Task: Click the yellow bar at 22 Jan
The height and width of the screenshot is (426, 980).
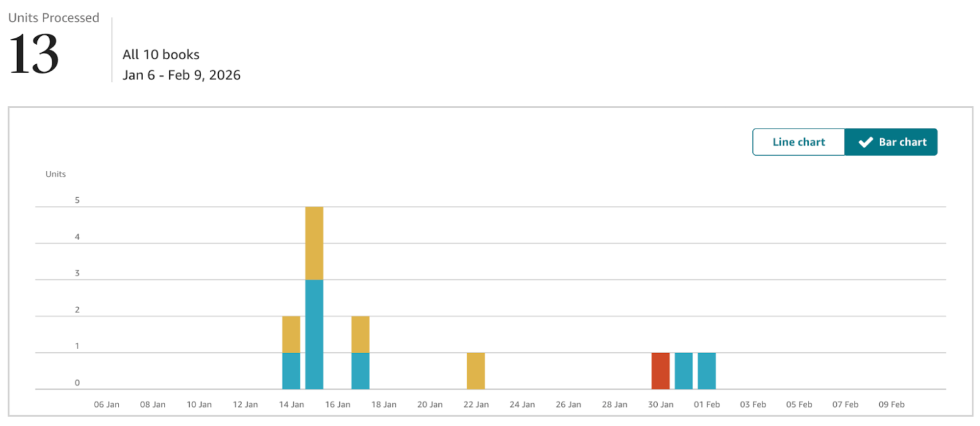Action: point(476,371)
